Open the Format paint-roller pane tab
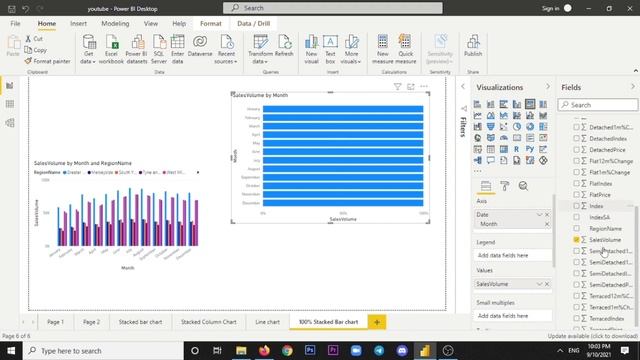 (505, 186)
